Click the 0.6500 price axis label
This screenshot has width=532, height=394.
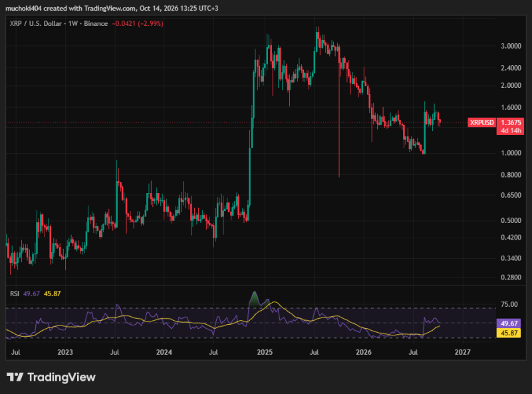pos(511,195)
